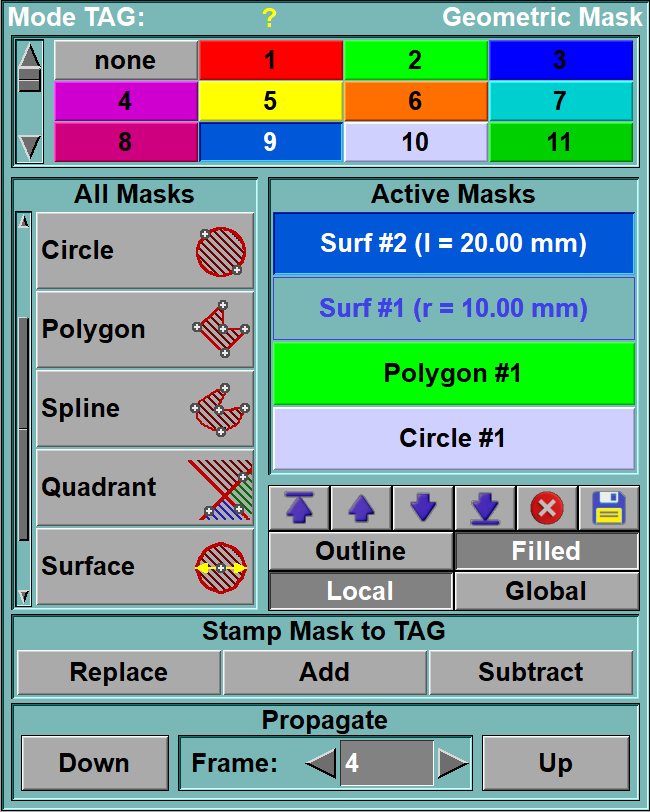This screenshot has height=812, width=650.
Task: Increase Frame value with right arrow
Action: pyautogui.click(x=453, y=763)
